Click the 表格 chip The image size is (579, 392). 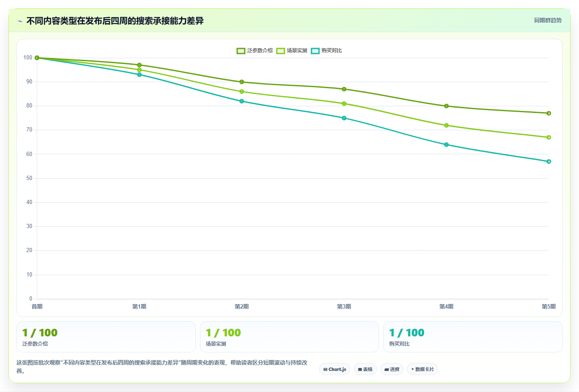pyautogui.click(x=365, y=369)
